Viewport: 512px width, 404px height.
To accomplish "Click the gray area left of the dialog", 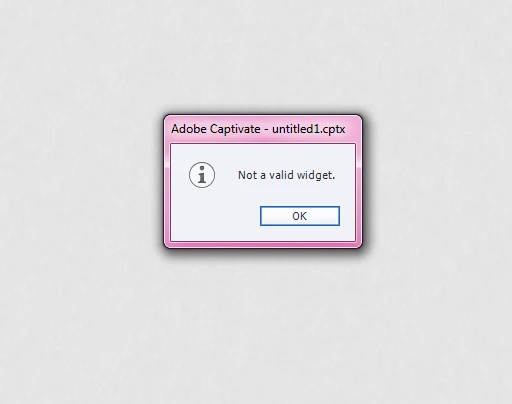I will 82,182.
